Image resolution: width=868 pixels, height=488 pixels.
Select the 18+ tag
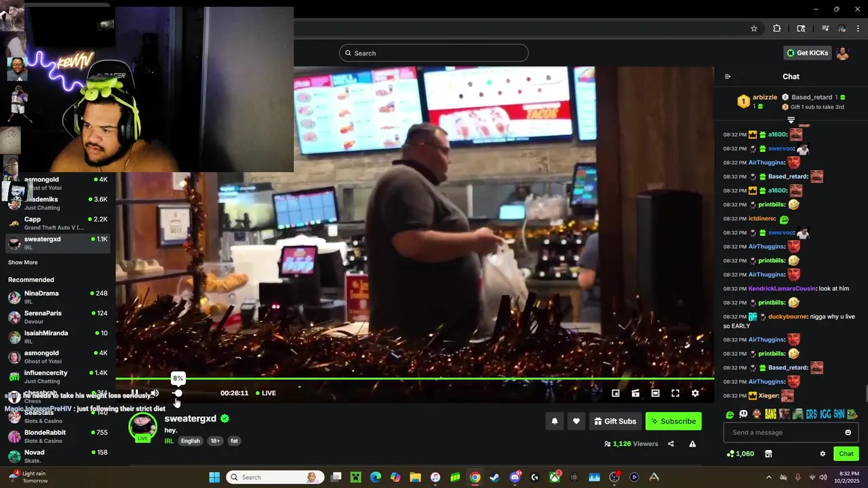tap(215, 441)
